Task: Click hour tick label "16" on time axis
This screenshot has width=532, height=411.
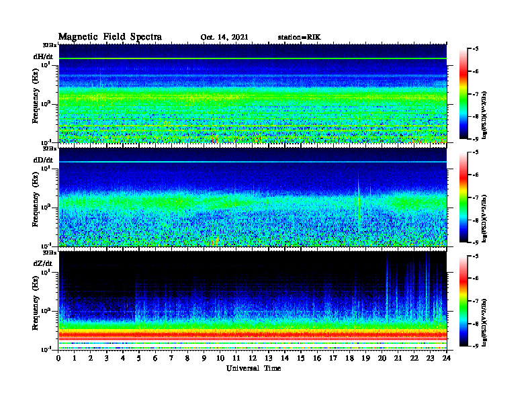Action: 317,358
